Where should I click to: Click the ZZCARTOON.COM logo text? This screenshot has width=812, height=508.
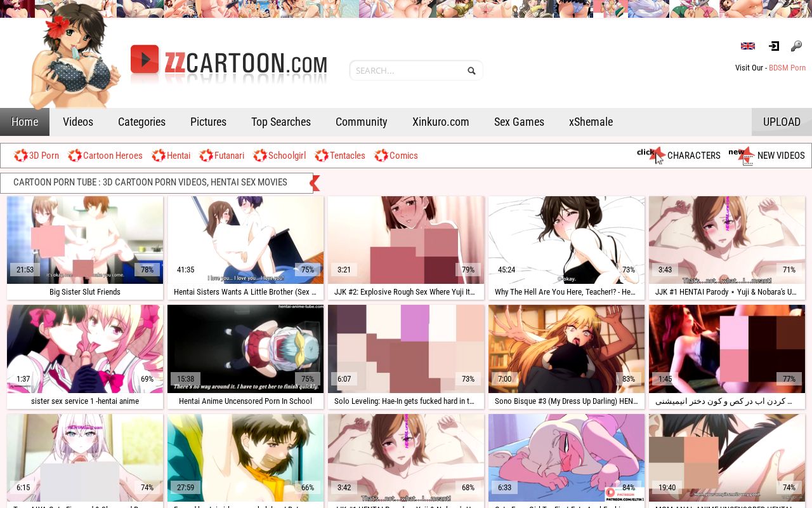click(x=246, y=63)
